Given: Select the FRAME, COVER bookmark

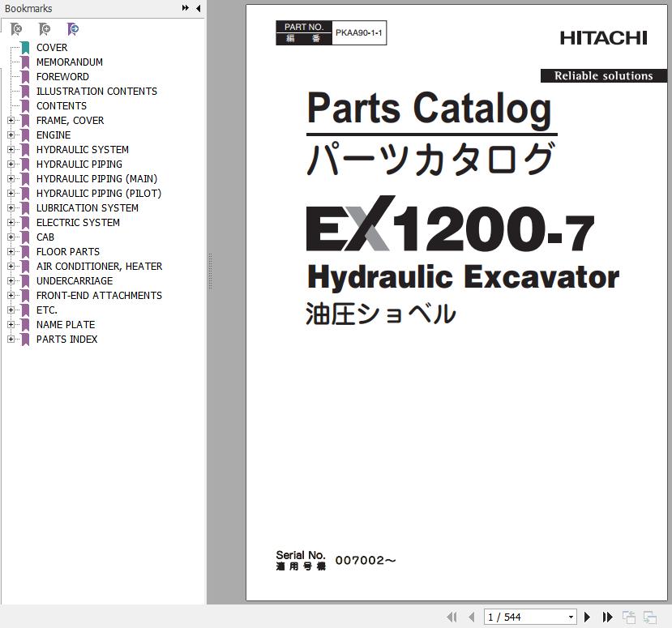Looking at the screenshot, I should [x=70, y=121].
